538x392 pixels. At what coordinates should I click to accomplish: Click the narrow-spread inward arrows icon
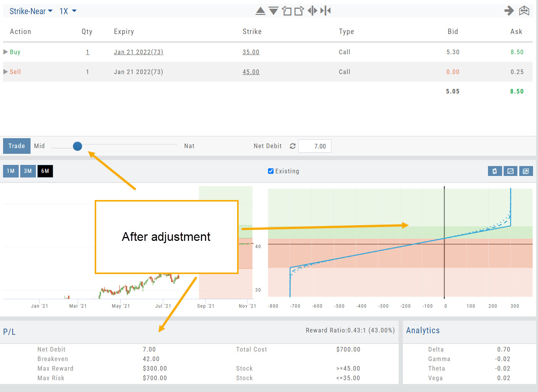[325, 11]
